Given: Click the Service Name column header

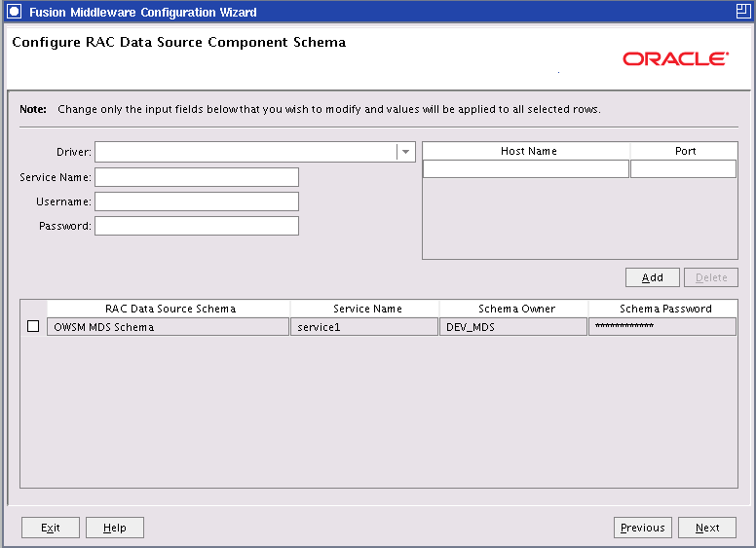Looking at the screenshot, I should click(365, 309).
